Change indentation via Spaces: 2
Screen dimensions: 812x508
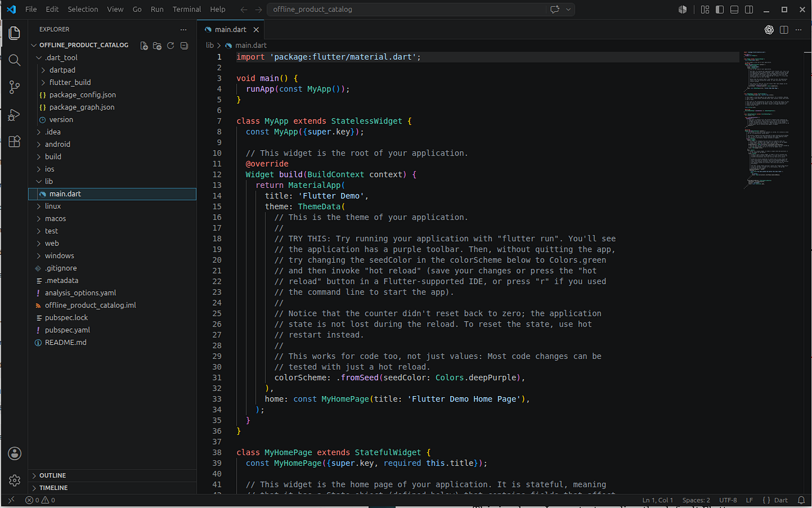(696, 500)
